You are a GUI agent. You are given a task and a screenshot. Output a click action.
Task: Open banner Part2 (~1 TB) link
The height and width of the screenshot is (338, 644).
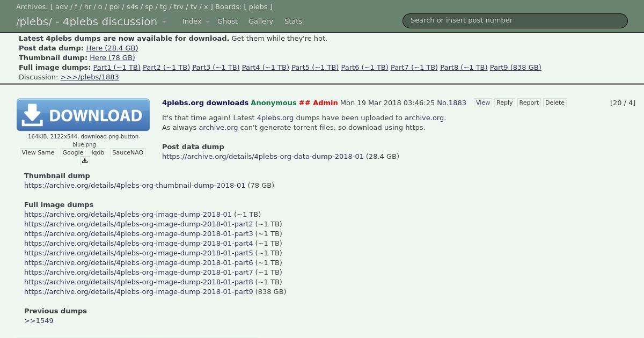click(x=166, y=68)
